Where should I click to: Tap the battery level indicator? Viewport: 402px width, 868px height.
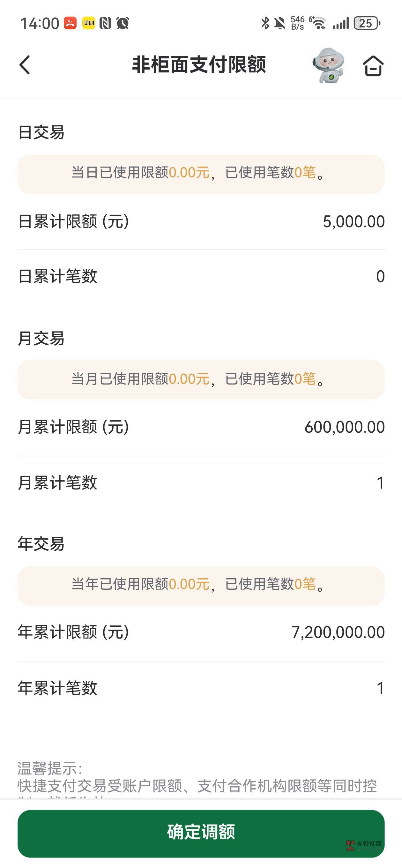(367, 23)
